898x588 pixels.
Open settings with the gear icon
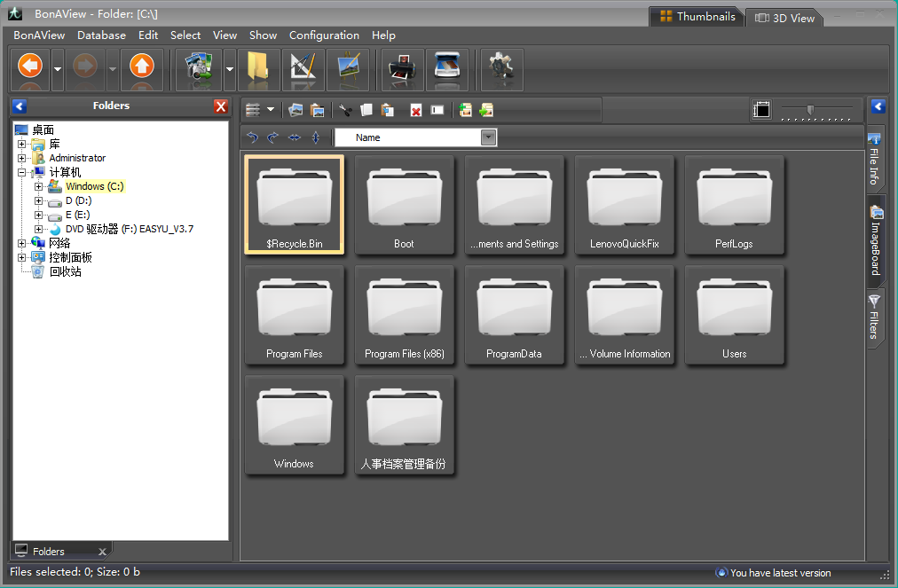pyautogui.click(x=502, y=68)
